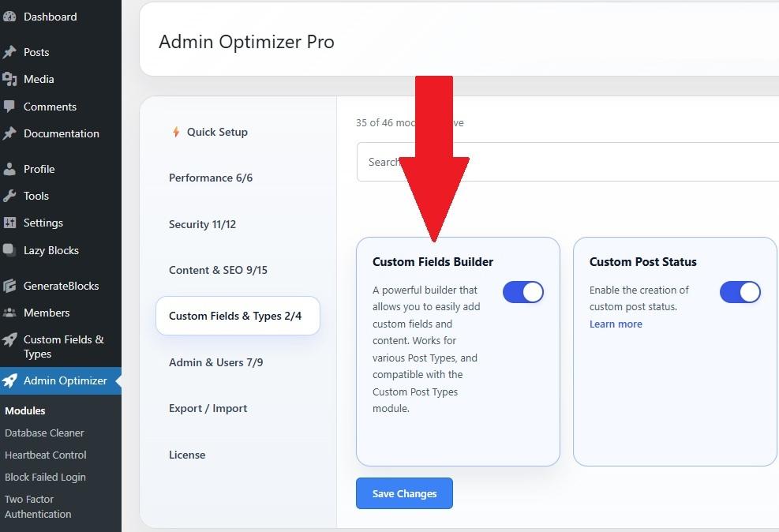
Task: Click the Lazy Blocks icon
Action: pos(9,250)
